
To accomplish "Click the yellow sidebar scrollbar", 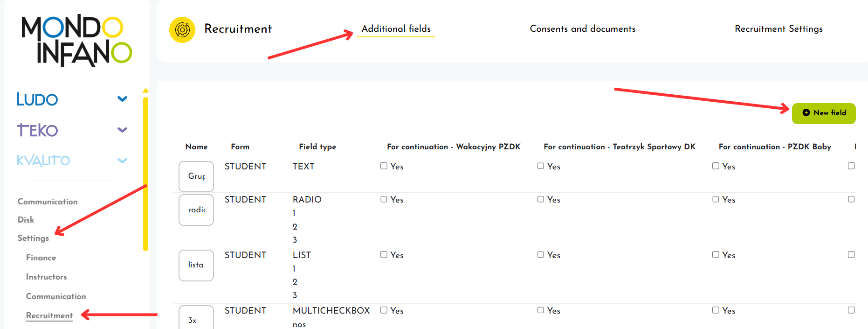I will click(x=145, y=173).
